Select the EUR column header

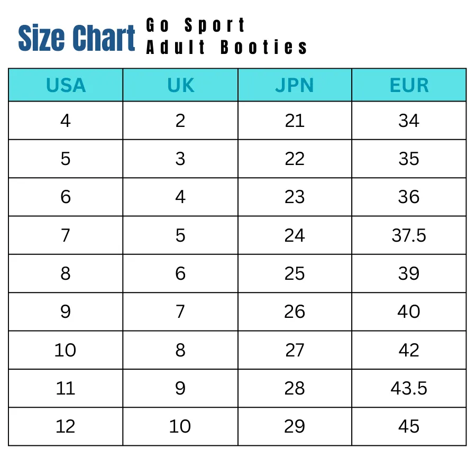click(409, 85)
